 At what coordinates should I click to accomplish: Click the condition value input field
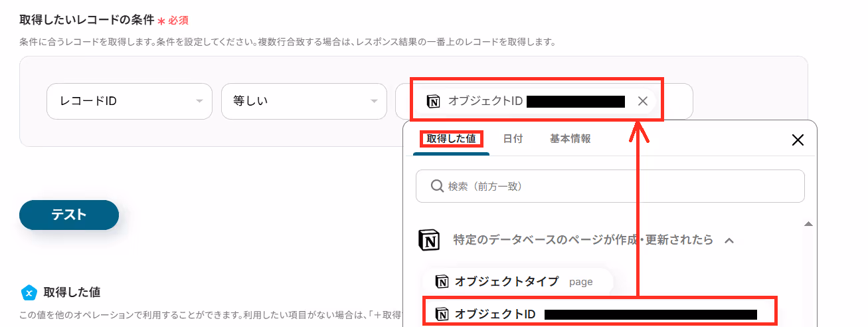544,101
